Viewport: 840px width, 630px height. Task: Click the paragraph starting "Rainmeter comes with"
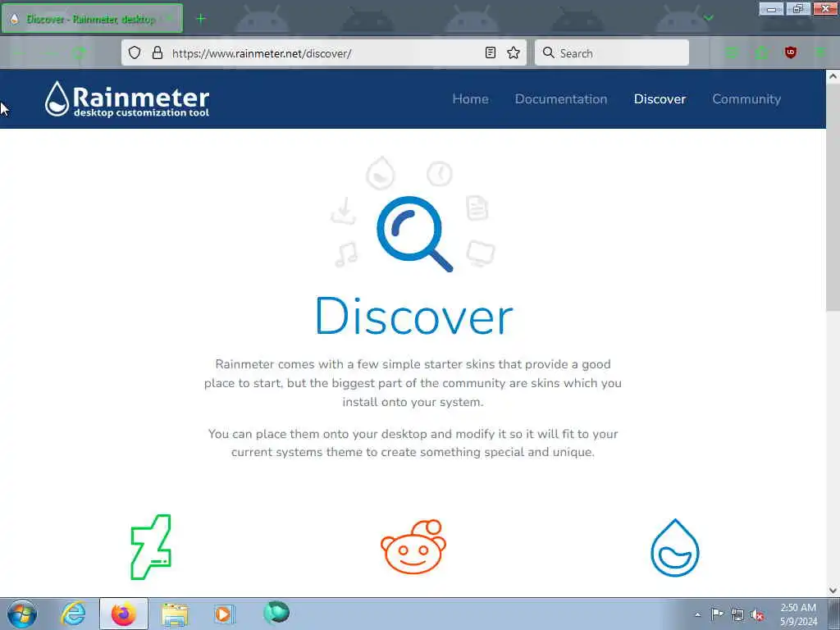[x=413, y=383]
